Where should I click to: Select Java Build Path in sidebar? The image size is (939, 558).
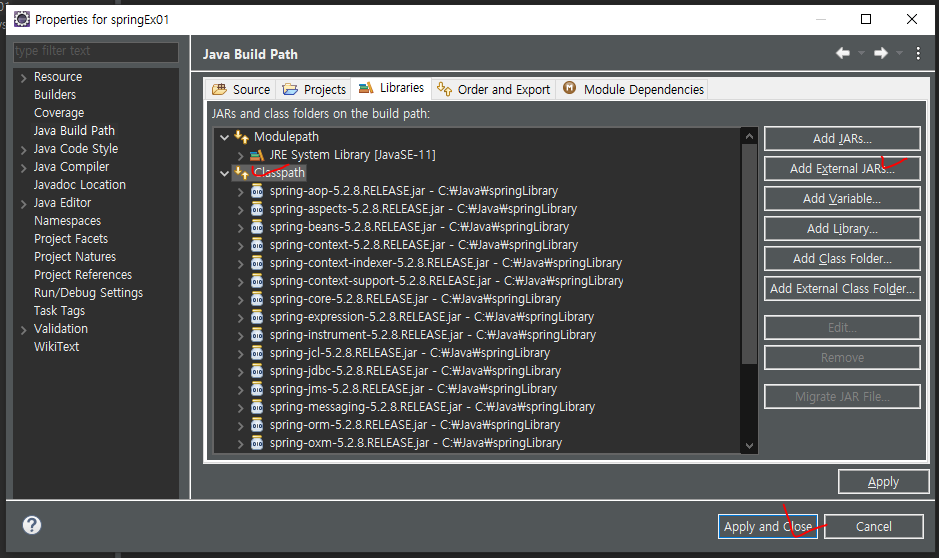pos(74,131)
